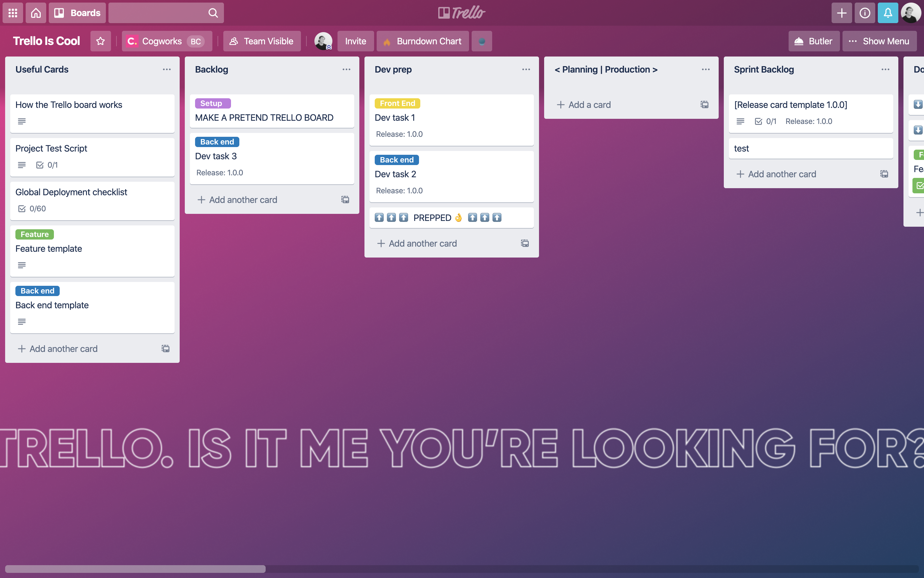Open Project Test Script card

coord(92,157)
